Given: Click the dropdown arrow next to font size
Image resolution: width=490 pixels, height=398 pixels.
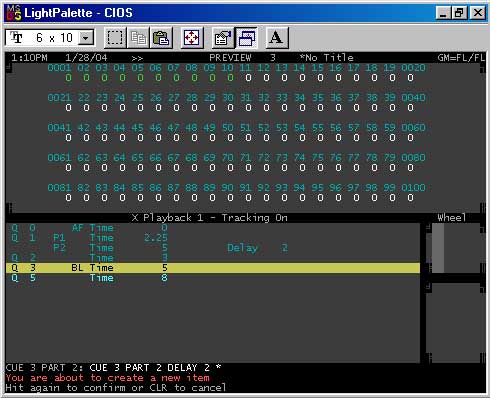Looking at the screenshot, I should coord(86,38).
